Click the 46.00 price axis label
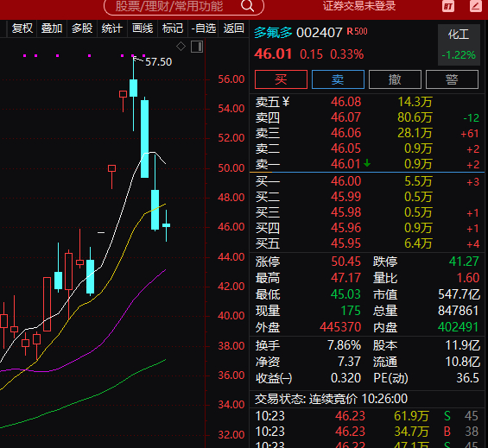This screenshot has height=448, width=488. [x=231, y=227]
